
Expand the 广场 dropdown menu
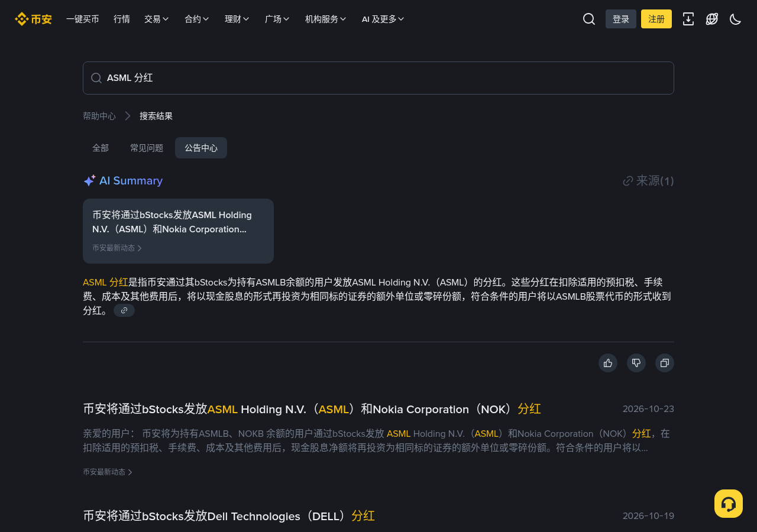(x=277, y=19)
